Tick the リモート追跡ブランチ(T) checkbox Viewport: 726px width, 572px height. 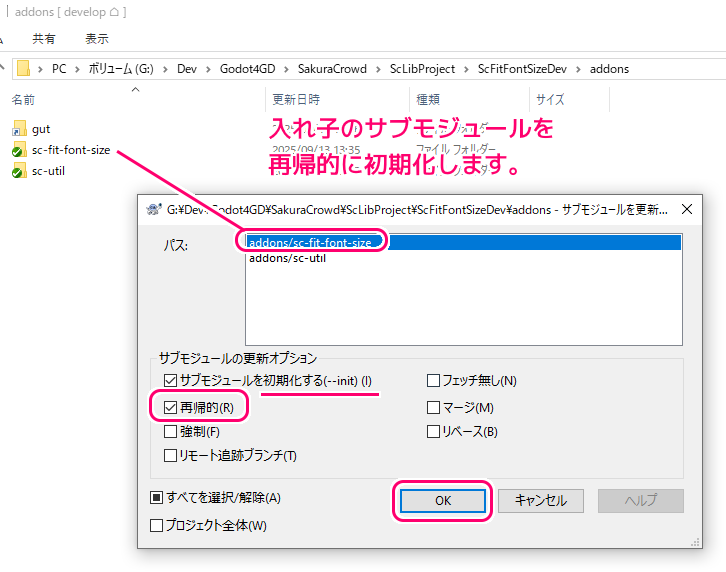coord(171,455)
